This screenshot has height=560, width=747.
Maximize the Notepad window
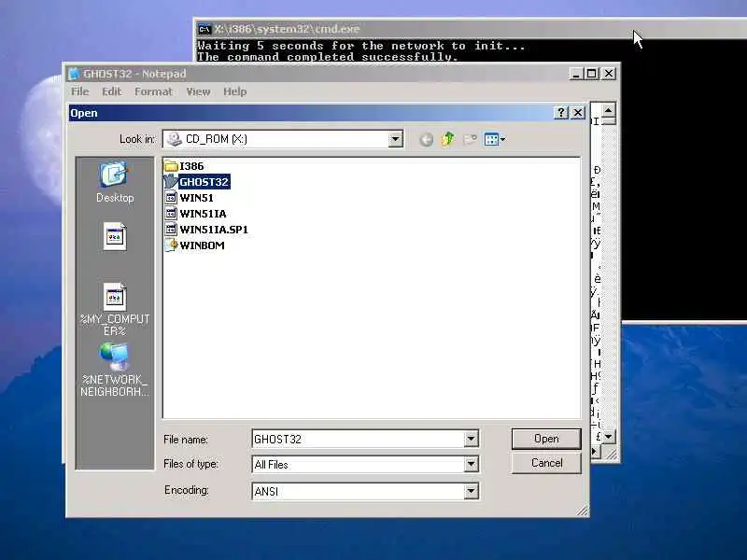click(592, 74)
